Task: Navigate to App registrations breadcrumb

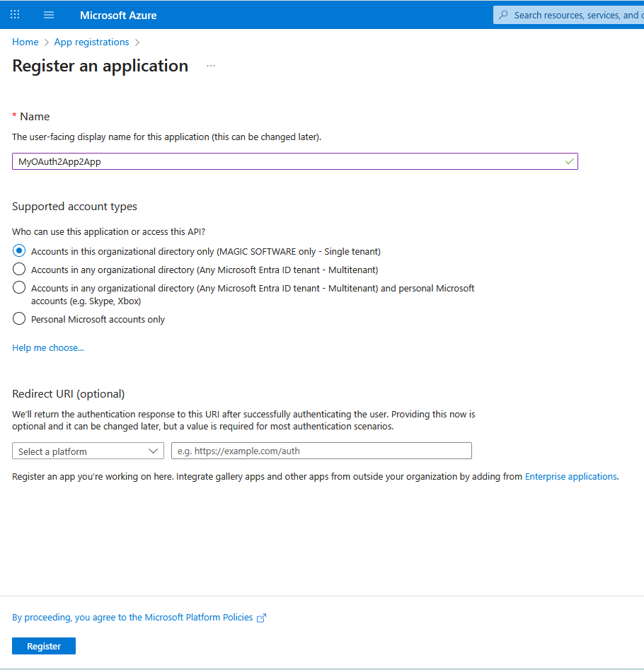Action: [92, 42]
